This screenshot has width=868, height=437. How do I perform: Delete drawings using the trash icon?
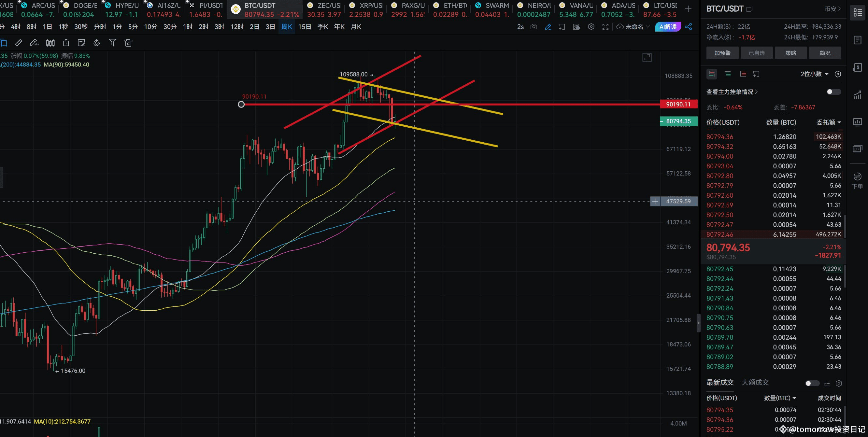[x=128, y=42]
